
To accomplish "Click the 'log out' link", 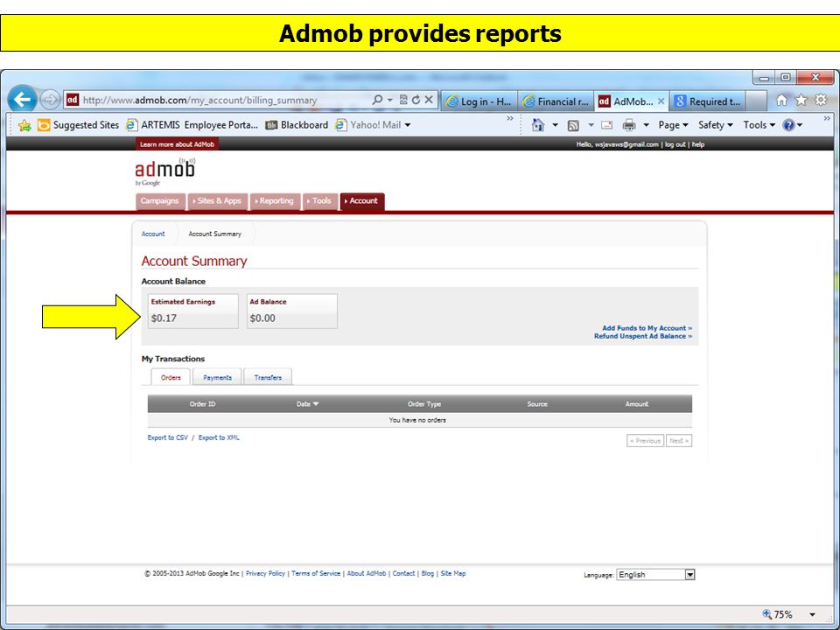I will [675, 144].
